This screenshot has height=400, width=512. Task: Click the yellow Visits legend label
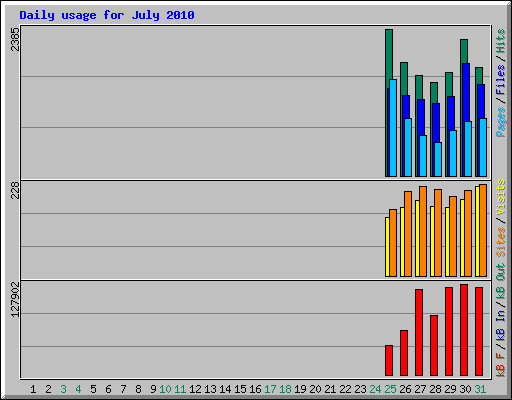click(x=500, y=197)
